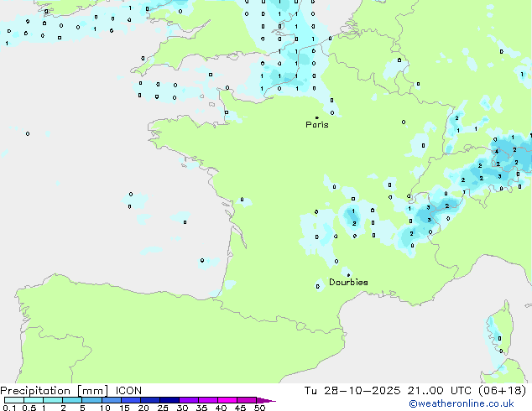Click the black dot marker above Dourbies
The image size is (532, 411).
click(x=348, y=275)
